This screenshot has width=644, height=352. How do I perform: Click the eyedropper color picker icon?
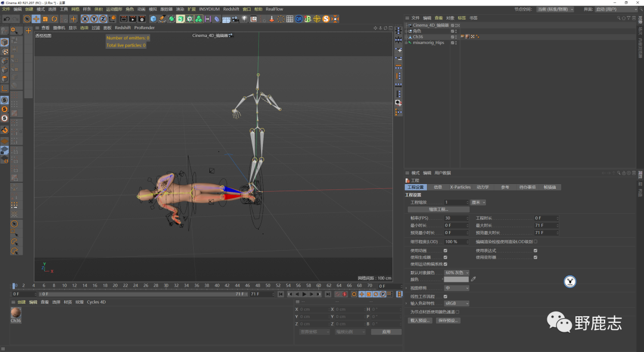(473, 279)
